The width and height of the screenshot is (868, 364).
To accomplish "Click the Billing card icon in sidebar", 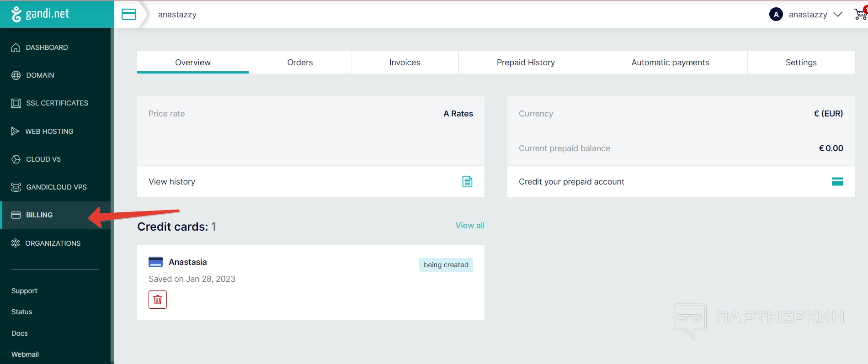I will tap(16, 215).
